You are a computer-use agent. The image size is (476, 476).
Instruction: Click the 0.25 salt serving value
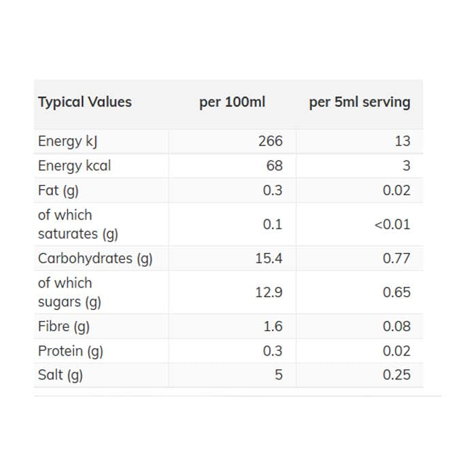(396, 375)
